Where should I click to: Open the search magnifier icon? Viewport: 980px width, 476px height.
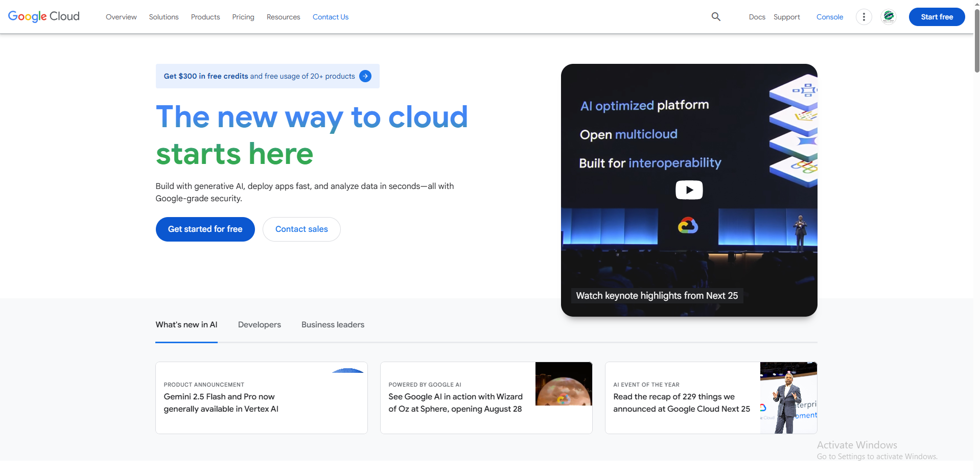[x=716, y=17]
